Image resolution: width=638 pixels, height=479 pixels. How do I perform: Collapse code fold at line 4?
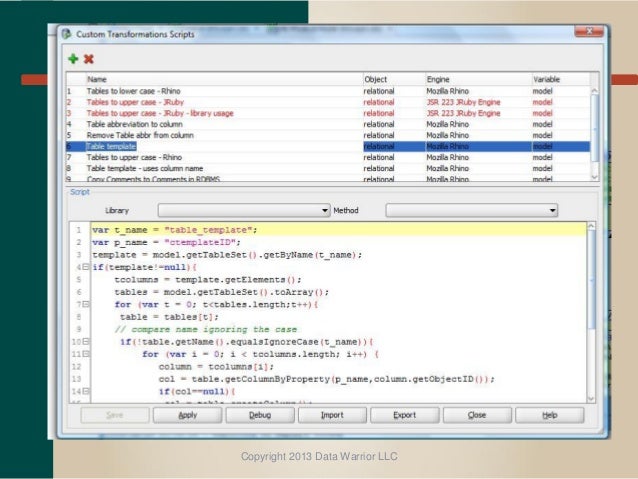tap(85, 267)
